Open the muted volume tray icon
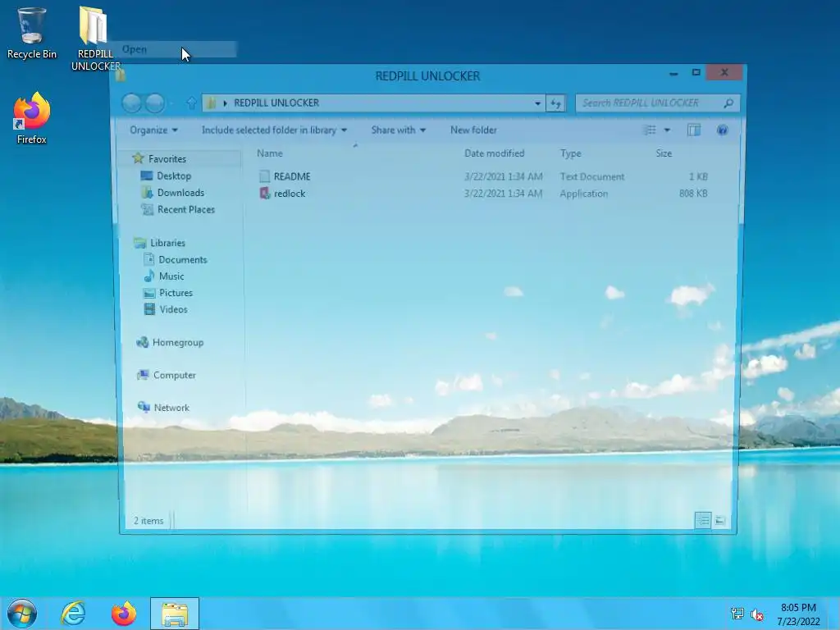The height and width of the screenshot is (630, 840). 757,614
